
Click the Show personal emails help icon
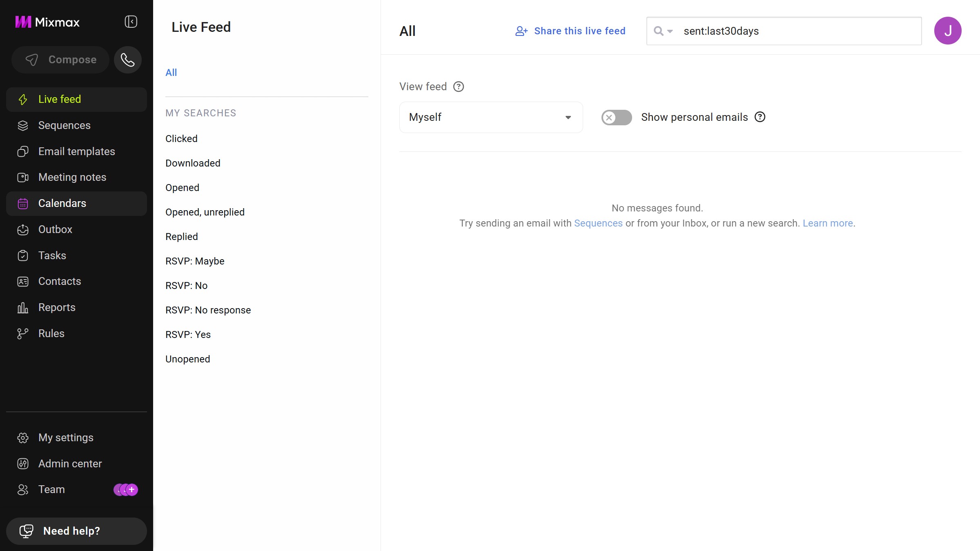(x=760, y=117)
